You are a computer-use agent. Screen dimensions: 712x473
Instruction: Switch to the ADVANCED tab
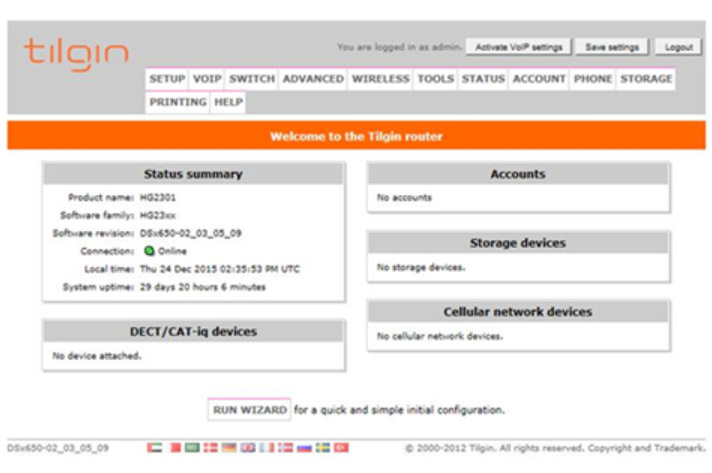pyautogui.click(x=313, y=79)
